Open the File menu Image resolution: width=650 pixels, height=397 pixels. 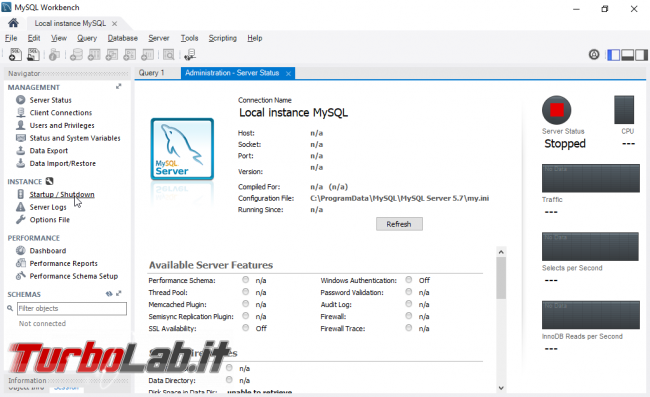[11, 38]
